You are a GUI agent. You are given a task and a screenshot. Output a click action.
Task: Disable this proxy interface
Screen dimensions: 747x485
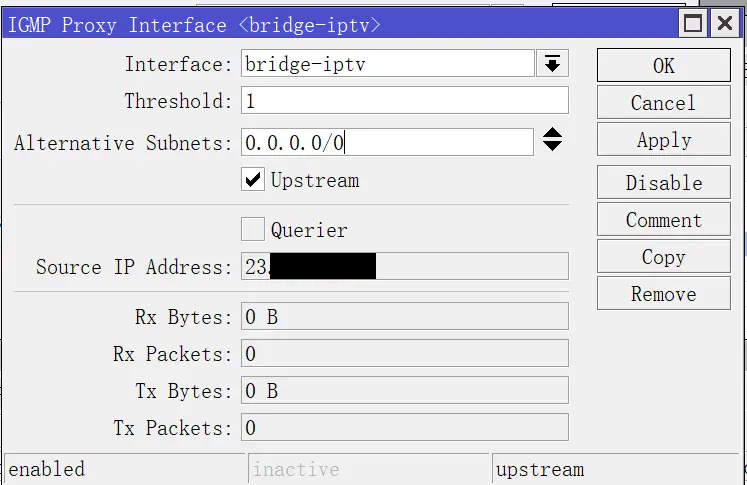pyautogui.click(x=664, y=182)
